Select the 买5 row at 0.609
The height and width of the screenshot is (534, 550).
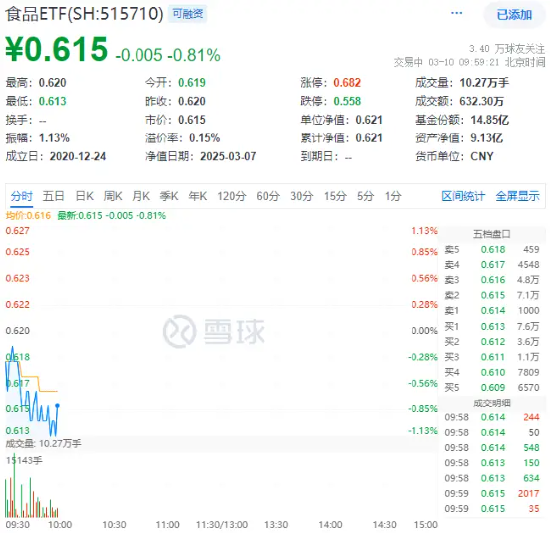(x=492, y=387)
